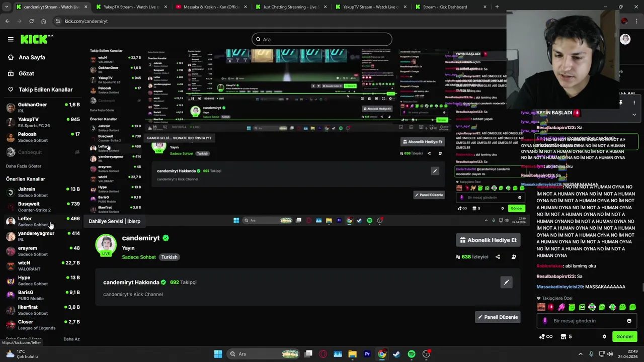This screenshot has height=362, width=644.
Task: Click the user icon right of share icon
Action: point(514,257)
